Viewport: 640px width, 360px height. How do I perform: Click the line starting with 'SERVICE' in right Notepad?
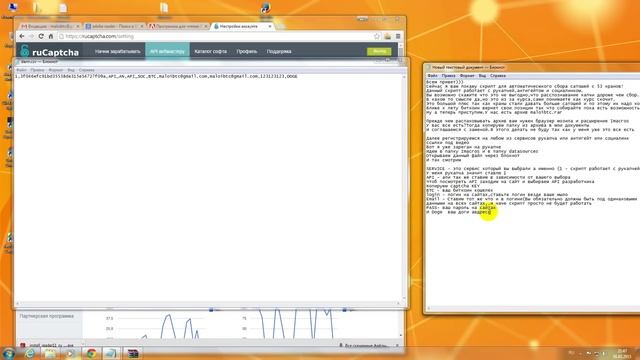tap(533, 169)
